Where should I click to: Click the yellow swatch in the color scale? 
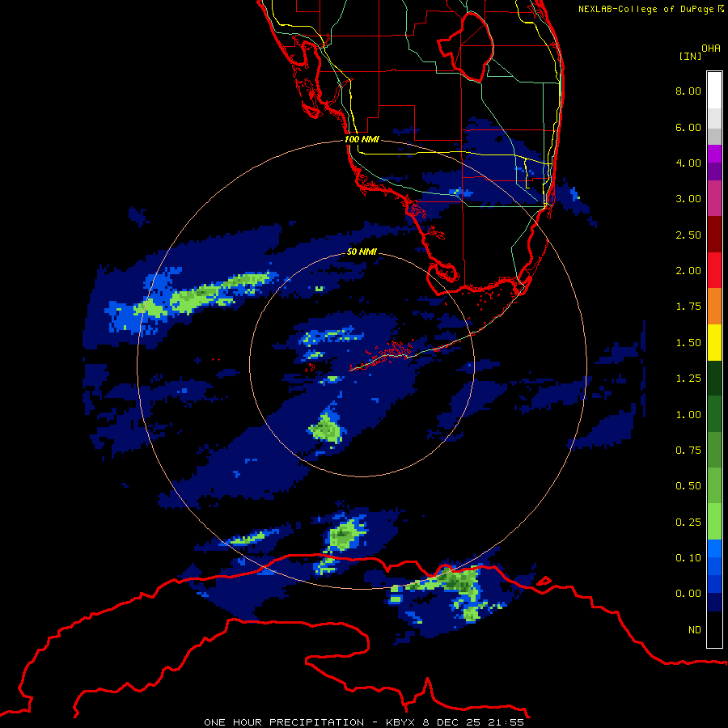click(714, 342)
